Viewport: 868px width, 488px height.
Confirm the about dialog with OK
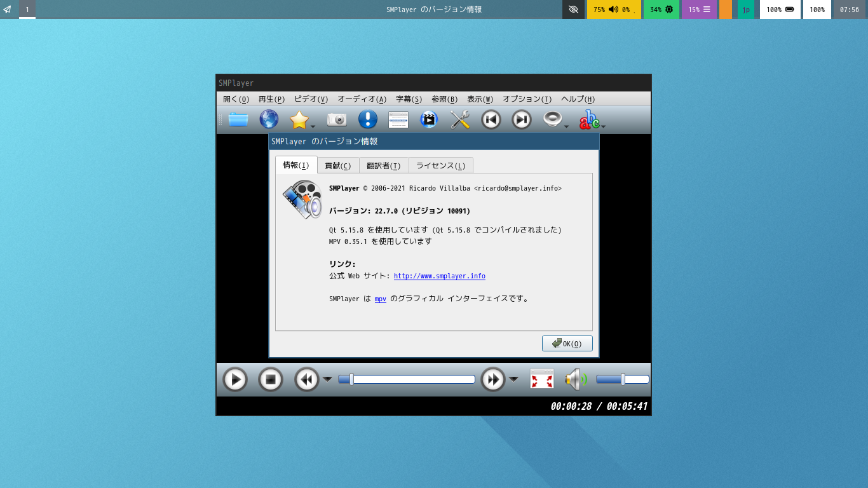tap(567, 344)
